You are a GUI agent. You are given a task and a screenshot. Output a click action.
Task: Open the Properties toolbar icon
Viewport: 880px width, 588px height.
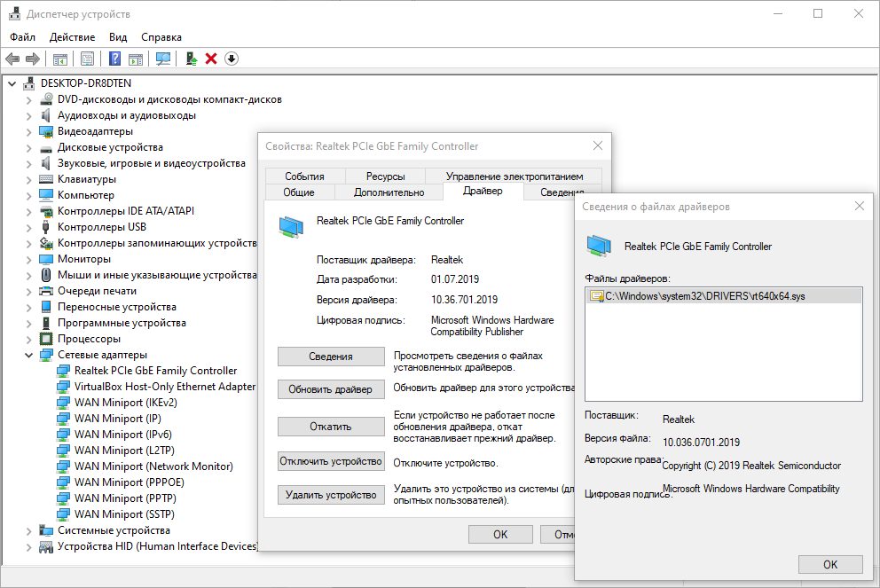87,59
